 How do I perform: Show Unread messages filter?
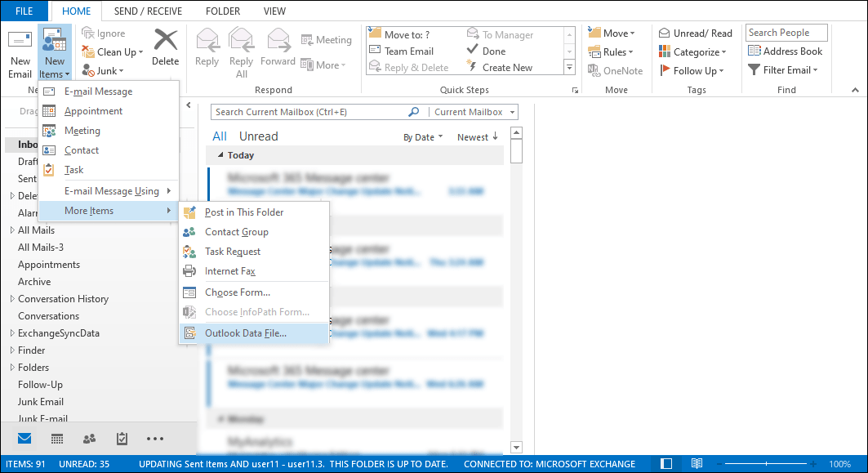tap(259, 136)
